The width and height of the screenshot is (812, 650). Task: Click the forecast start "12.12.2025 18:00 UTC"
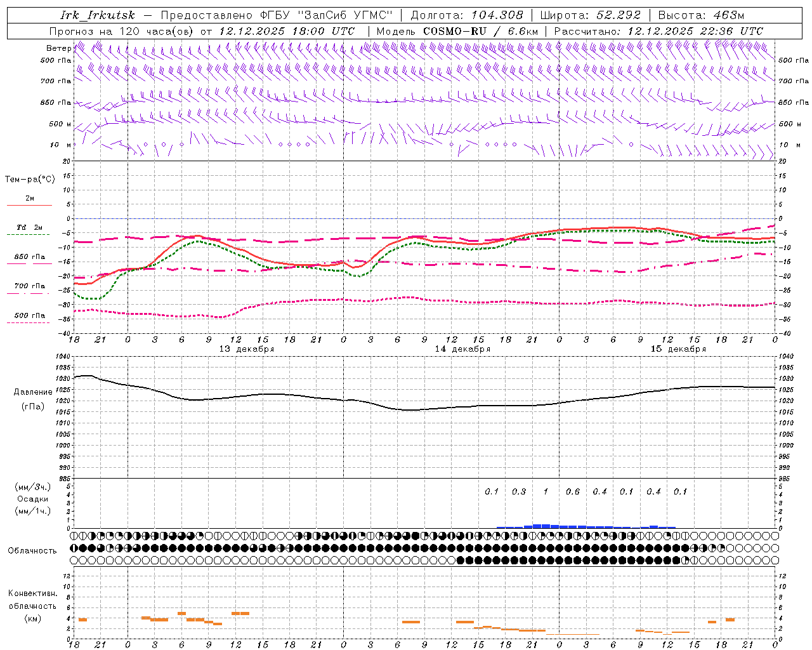pos(287,31)
